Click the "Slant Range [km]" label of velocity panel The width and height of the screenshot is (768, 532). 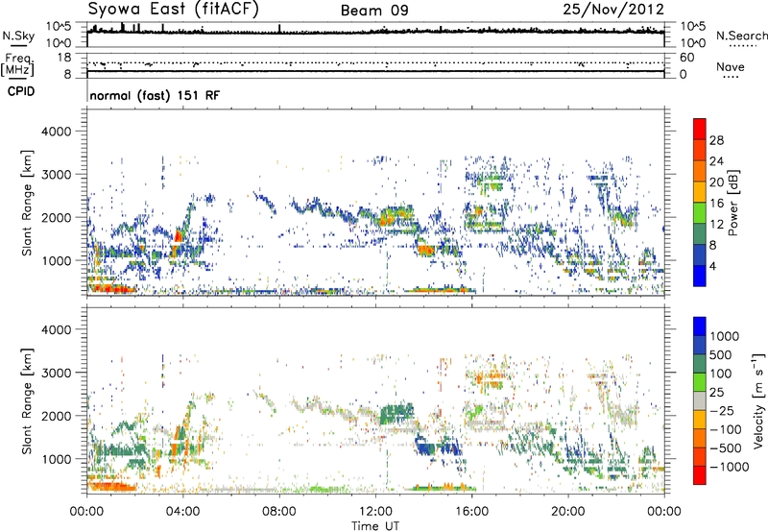27,400
